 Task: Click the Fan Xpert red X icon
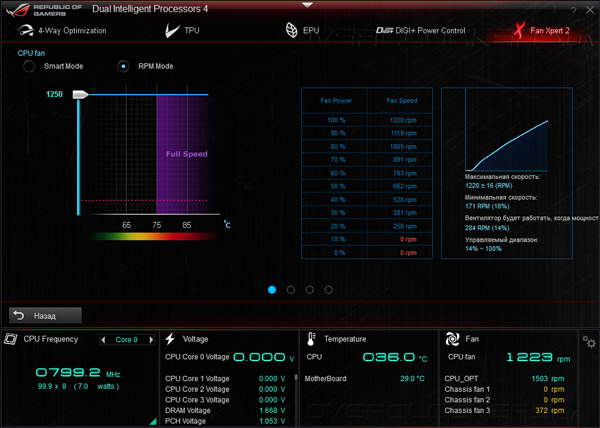519,31
